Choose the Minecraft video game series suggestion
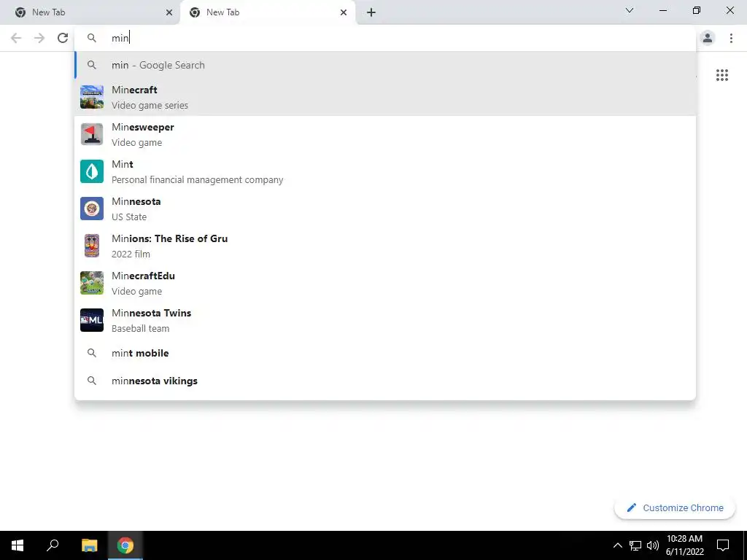Screen dimensions: 747x560 [x=385, y=97]
